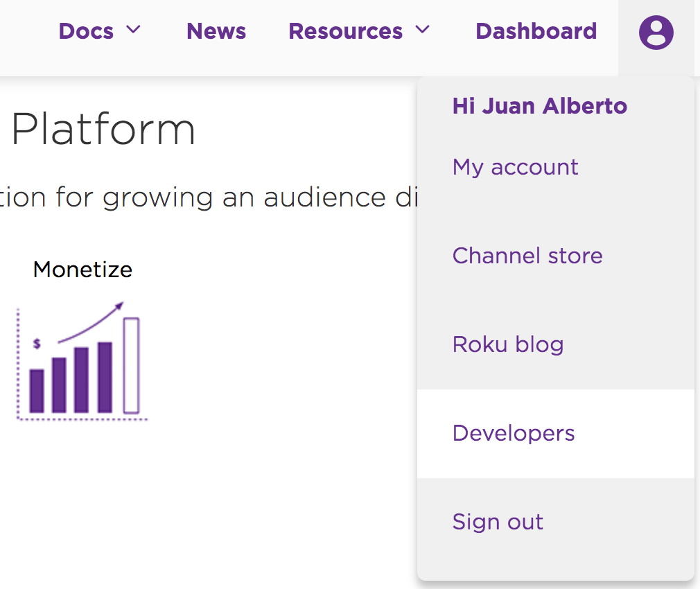This screenshot has width=700, height=589.
Task: Open the Resources menu
Action: coord(346,31)
